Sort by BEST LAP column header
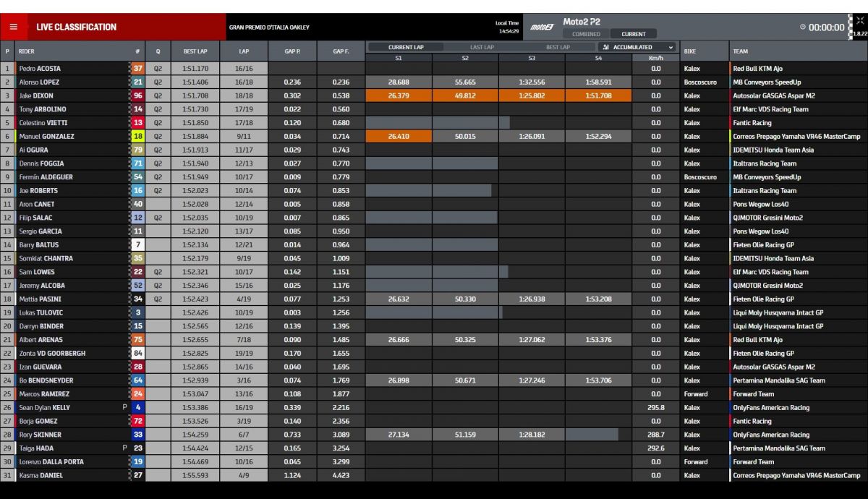Viewport: 868px width, 499px height. click(195, 51)
